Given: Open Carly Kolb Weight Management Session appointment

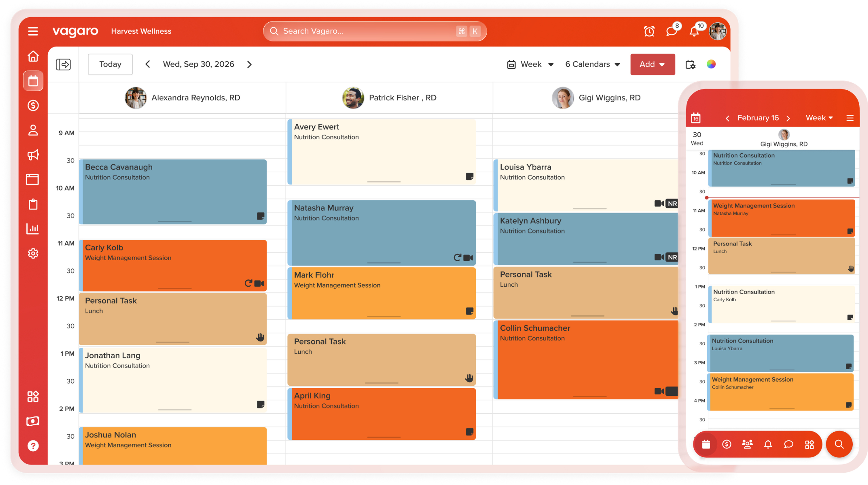Looking at the screenshot, I should pyautogui.click(x=173, y=265).
